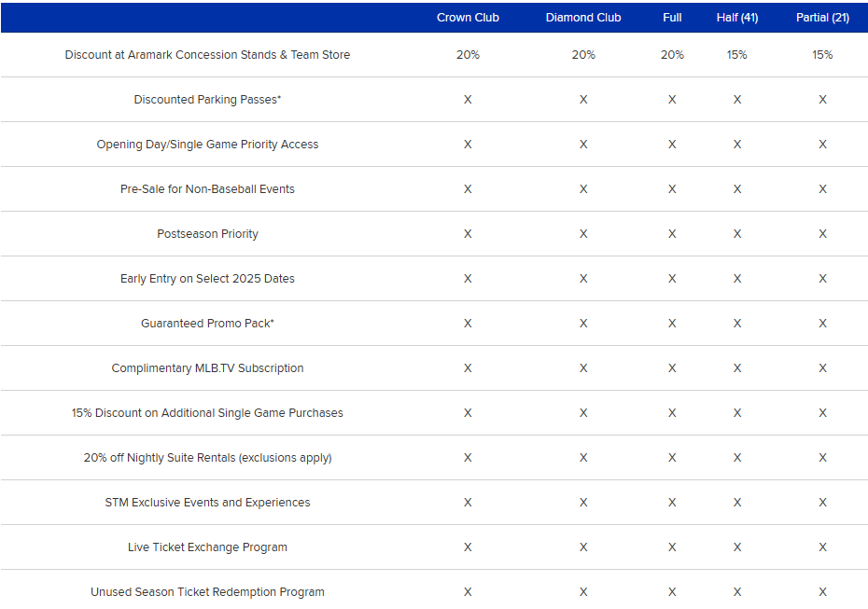Click the Guaranteed Promo Pack row label
This screenshot has height=609, width=868.
click(207, 324)
